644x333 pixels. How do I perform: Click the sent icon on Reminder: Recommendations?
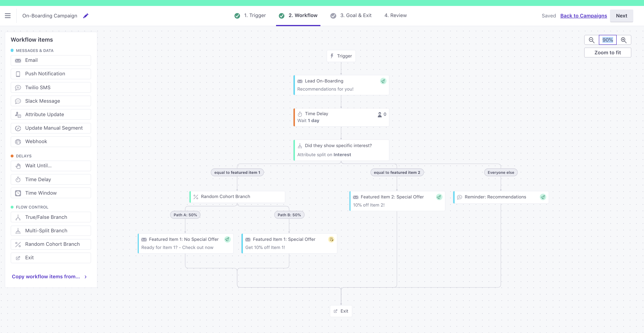click(x=543, y=197)
